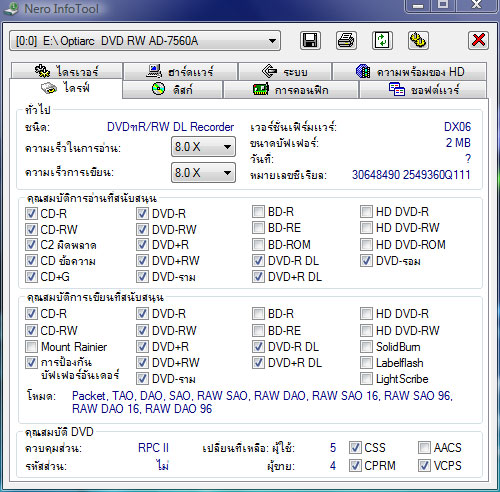Click the RPC II region control value
Image resolution: width=500 pixels, height=492 pixels.
coord(153,448)
